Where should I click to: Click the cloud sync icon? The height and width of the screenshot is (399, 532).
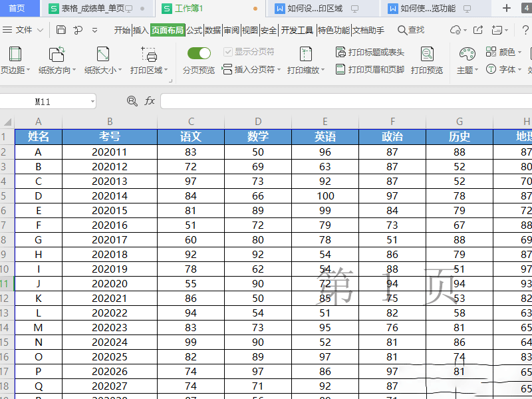tap(456, 30)
